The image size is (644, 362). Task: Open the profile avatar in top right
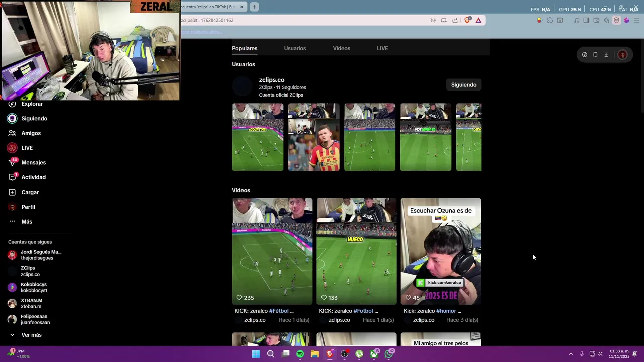(622, 55)
